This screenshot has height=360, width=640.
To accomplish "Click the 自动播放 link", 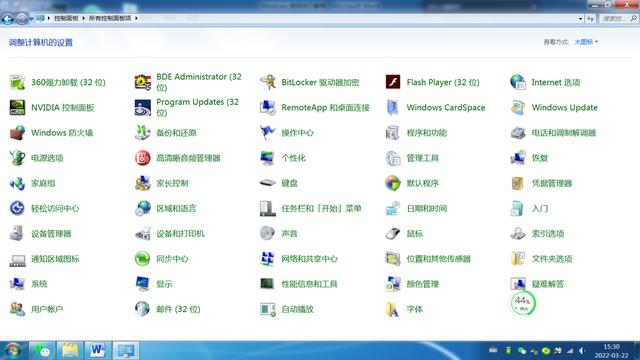I will (298, 309).
